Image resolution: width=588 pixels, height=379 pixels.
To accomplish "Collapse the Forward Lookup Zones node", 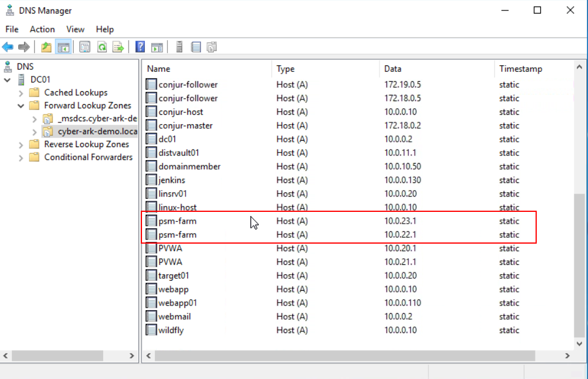I will (x=21, y=106).
